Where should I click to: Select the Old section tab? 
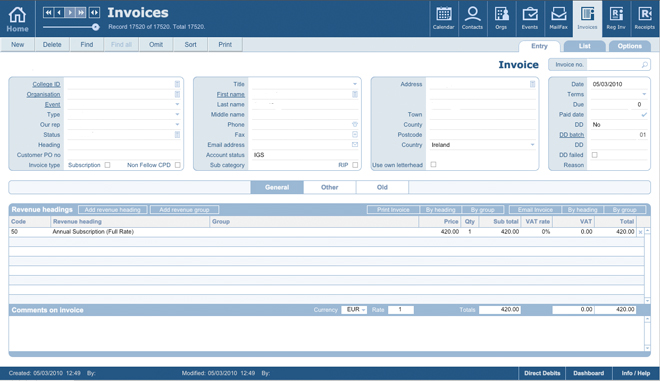click(x=382, y=187)
